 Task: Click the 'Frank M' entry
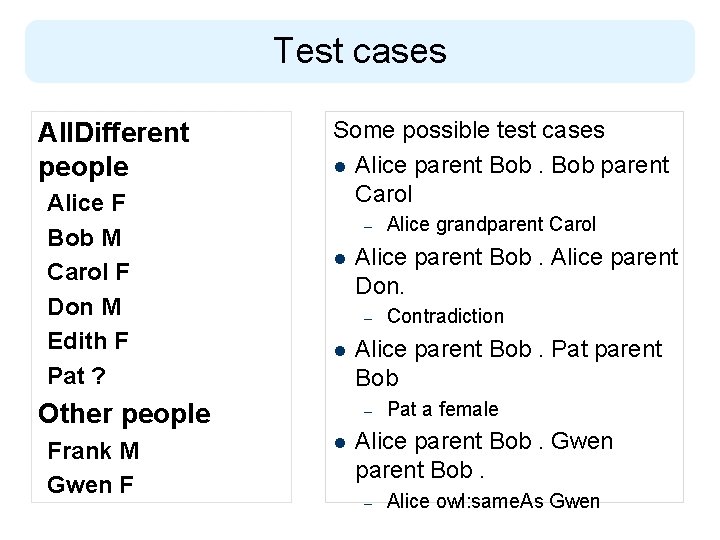pos(93,451)
